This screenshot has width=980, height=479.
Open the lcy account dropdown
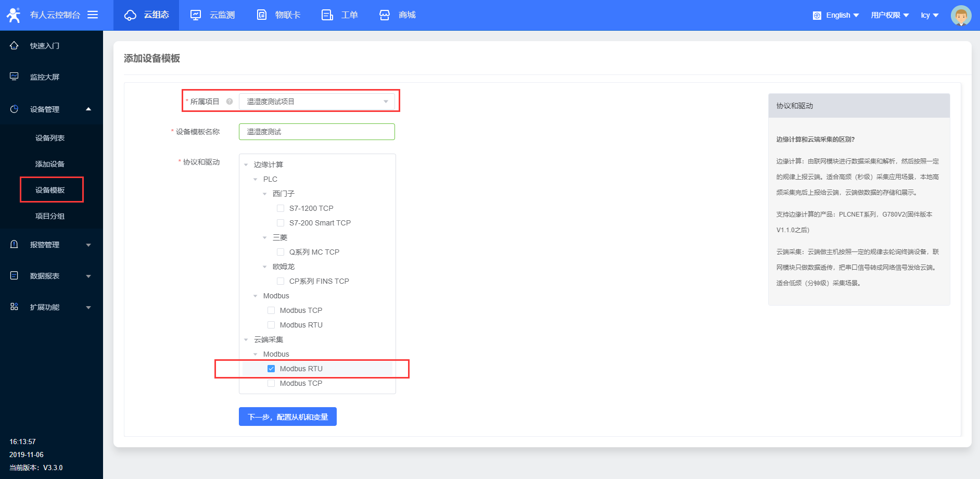coord(930,15)
